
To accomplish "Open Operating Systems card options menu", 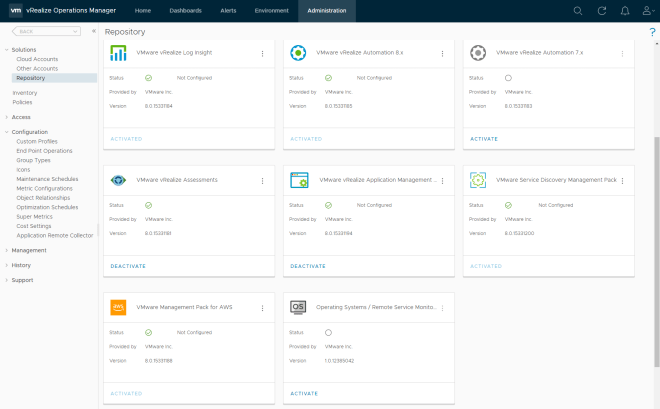I will pos(442,308).
